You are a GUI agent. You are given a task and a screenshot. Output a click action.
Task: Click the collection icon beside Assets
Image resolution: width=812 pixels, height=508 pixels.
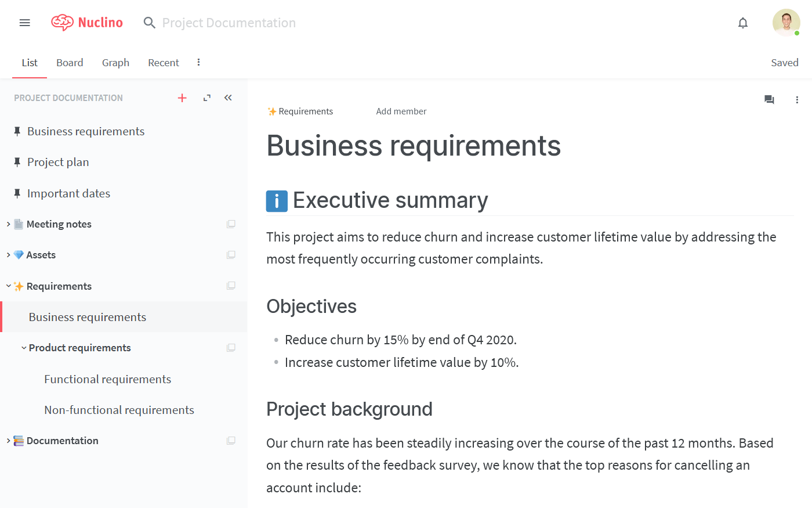[x=231, y=254]
